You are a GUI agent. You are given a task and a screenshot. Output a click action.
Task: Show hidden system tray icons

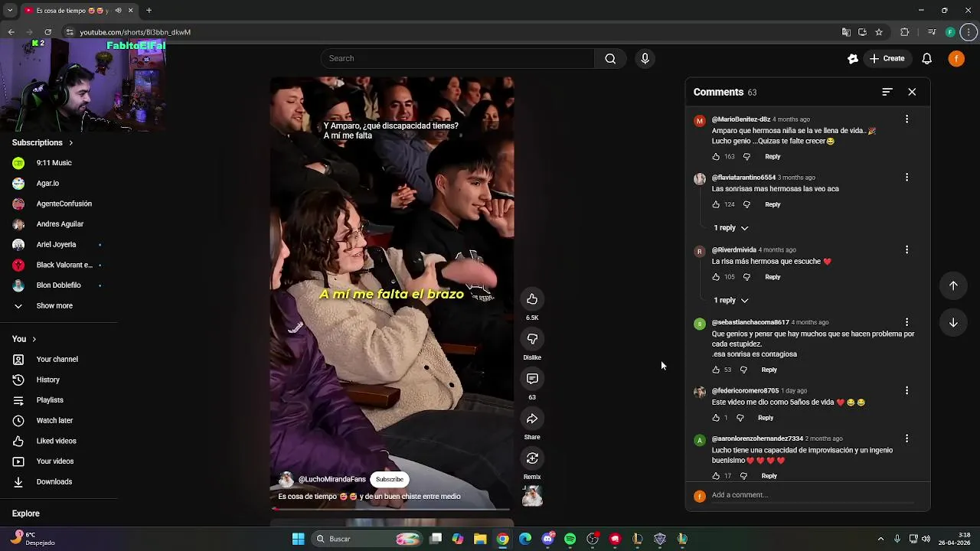click(x=880, y=539)
